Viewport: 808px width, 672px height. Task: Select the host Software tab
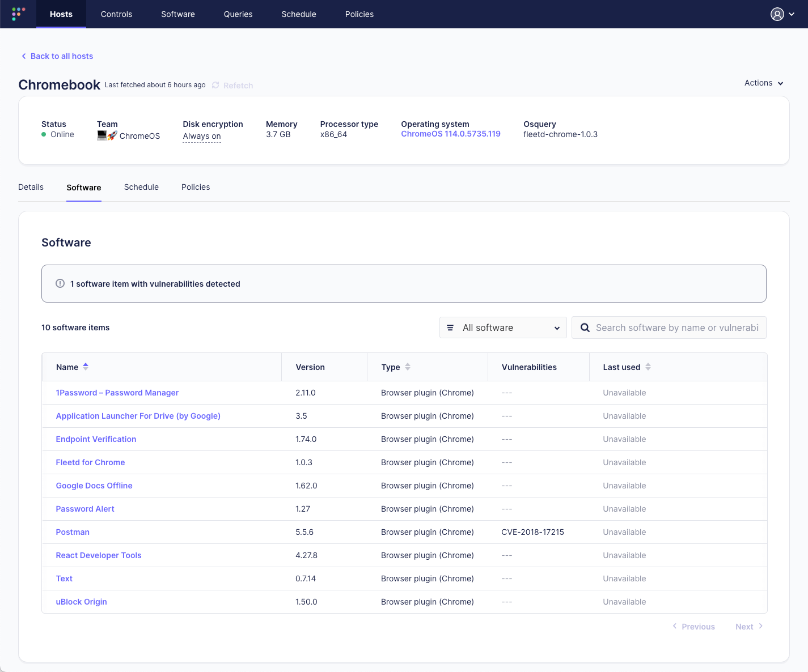[84, 188]
